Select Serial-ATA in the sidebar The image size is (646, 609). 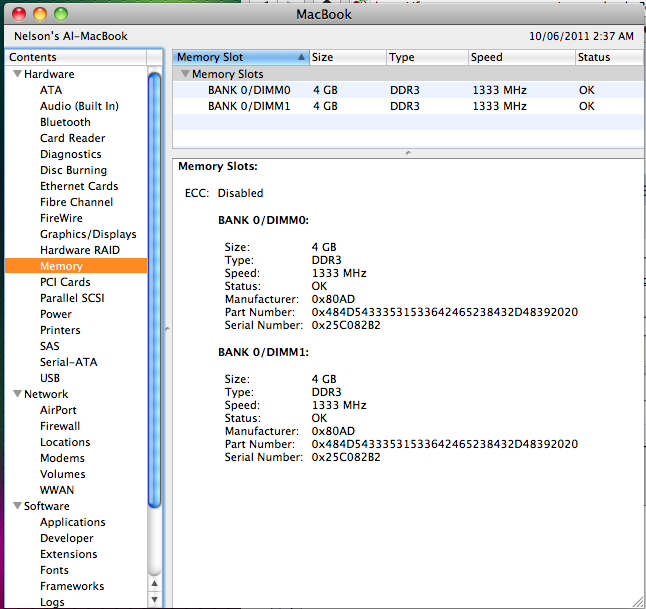click(x=68, y=362)
